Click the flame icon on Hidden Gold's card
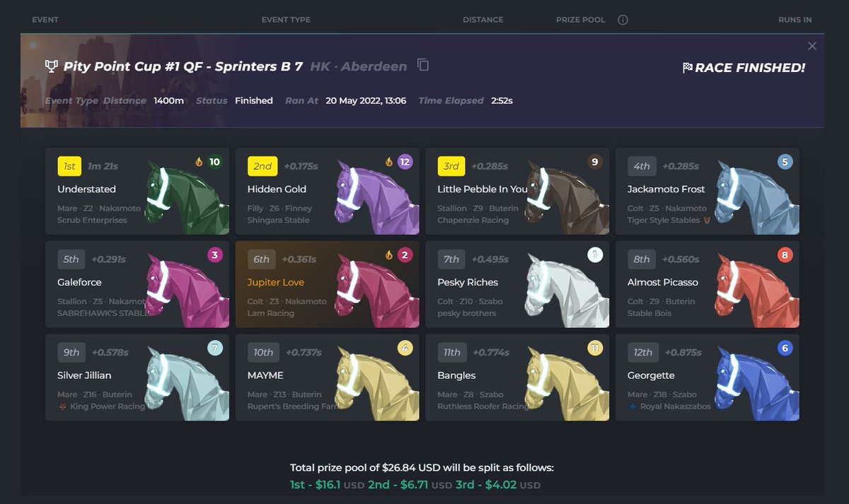 (x=390, y=161)
